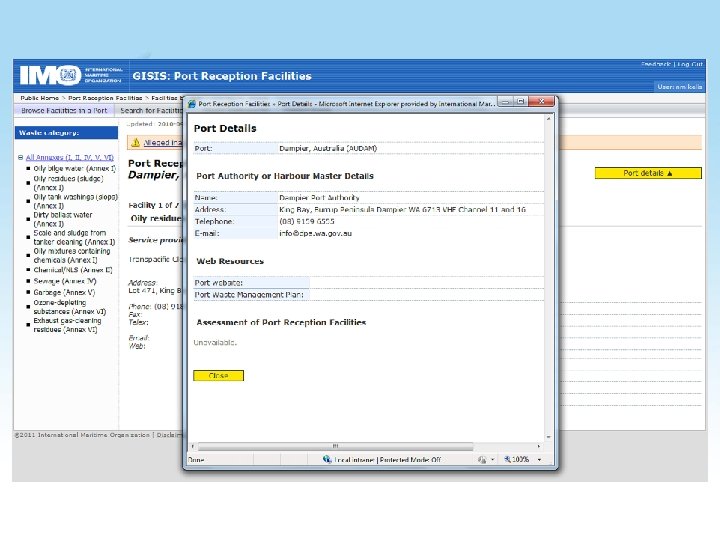Go to Public Home breadcrumb
720x540 pixels.
tap(39, 98)
